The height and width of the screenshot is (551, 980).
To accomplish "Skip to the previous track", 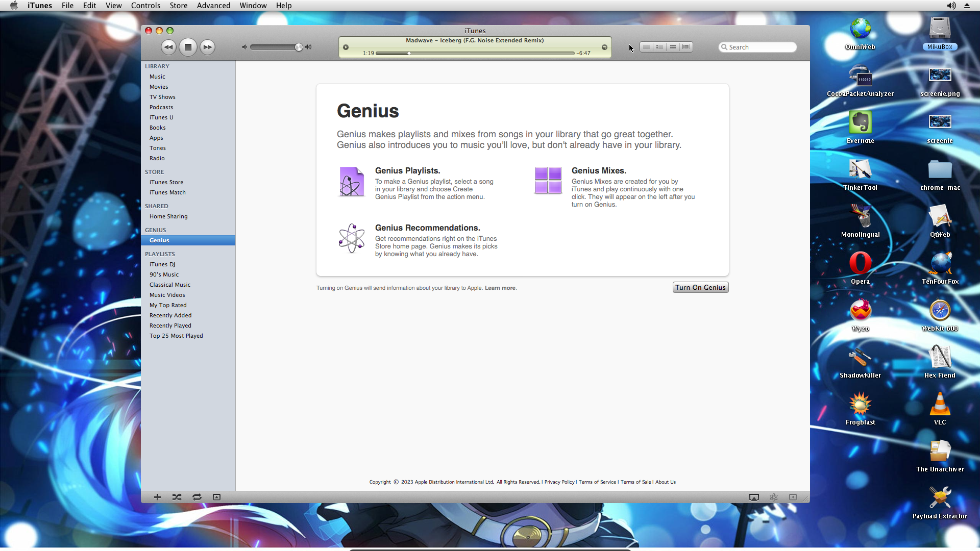I will pyautogui.click(x=168, y=47).
